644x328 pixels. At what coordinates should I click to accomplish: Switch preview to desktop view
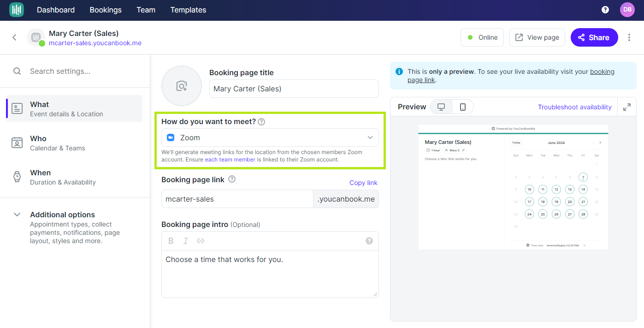[x=441, y=107]
